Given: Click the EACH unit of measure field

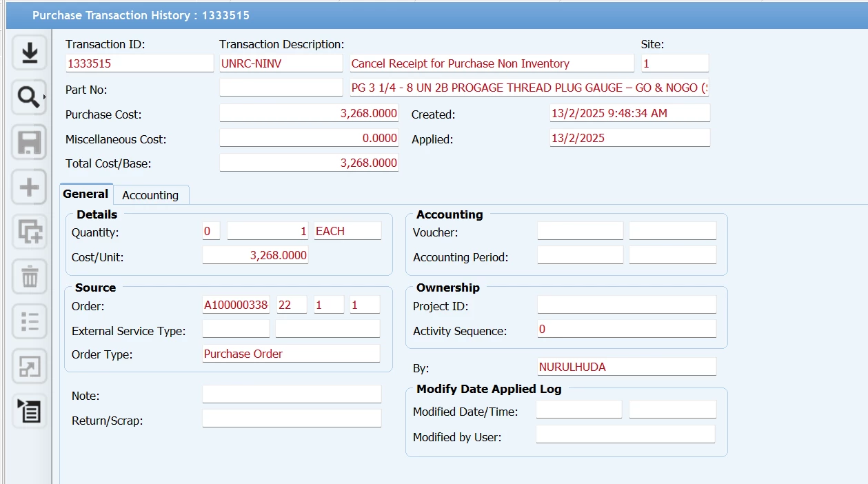Looking at the screenshot, I should pyautogui.click(x=347, y=231).
